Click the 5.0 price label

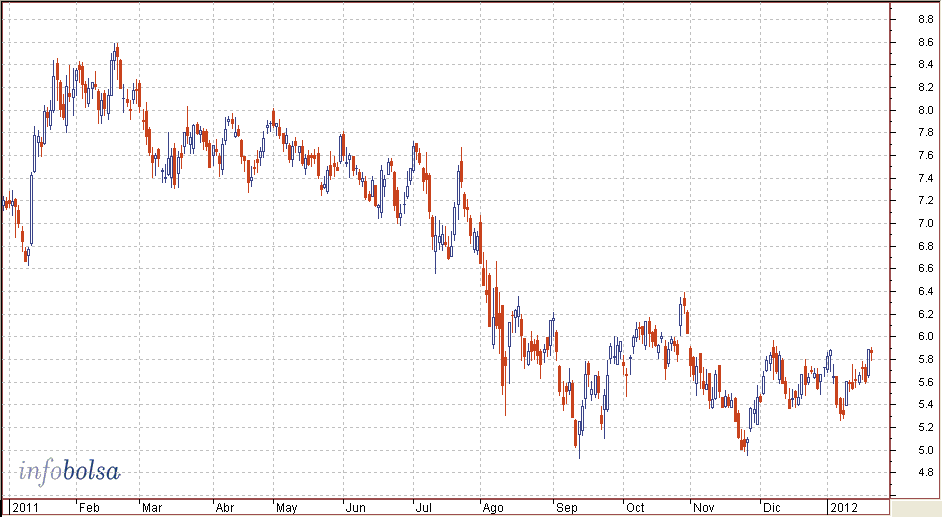point(926,450)
